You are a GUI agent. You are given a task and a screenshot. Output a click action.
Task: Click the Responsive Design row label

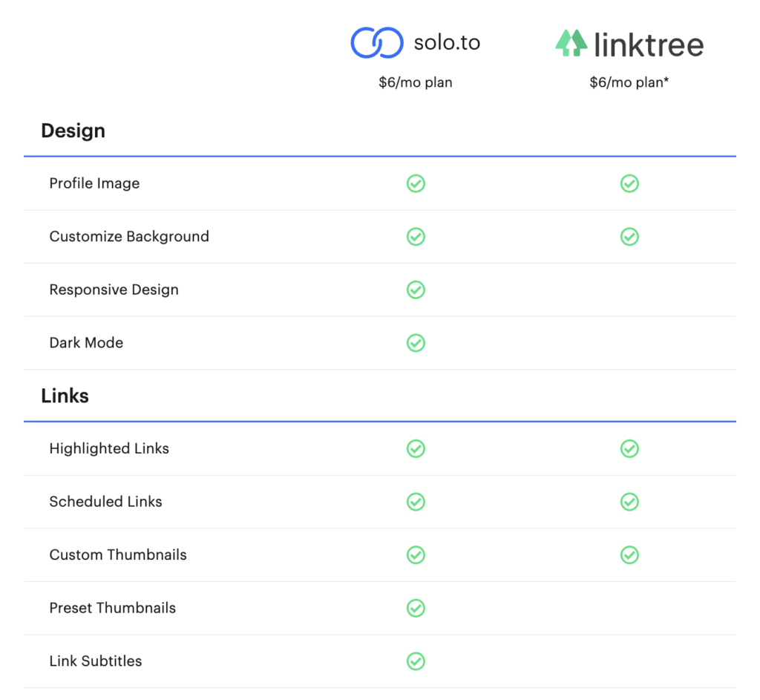point(114,290)
